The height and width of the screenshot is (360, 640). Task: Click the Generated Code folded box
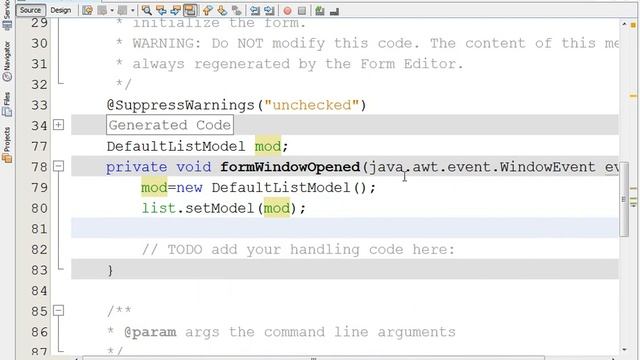click(x=170, y=125)
